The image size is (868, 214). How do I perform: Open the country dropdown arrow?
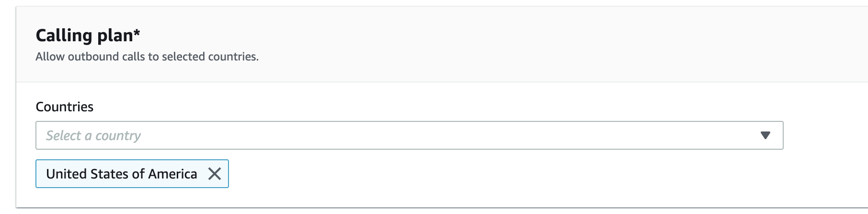tap(765, 136)
